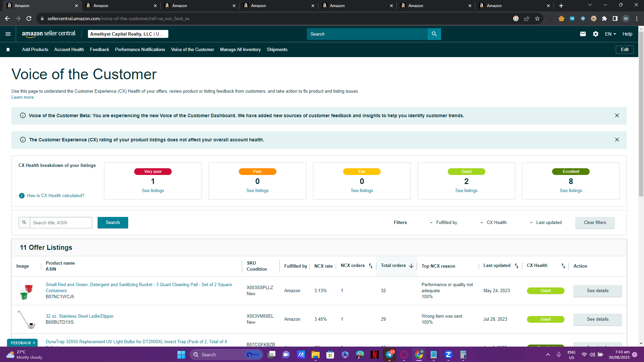The height and width of the screenshot is (362, 644).
Task: Open Zoom from the taskbar
Action: (448, 355)
